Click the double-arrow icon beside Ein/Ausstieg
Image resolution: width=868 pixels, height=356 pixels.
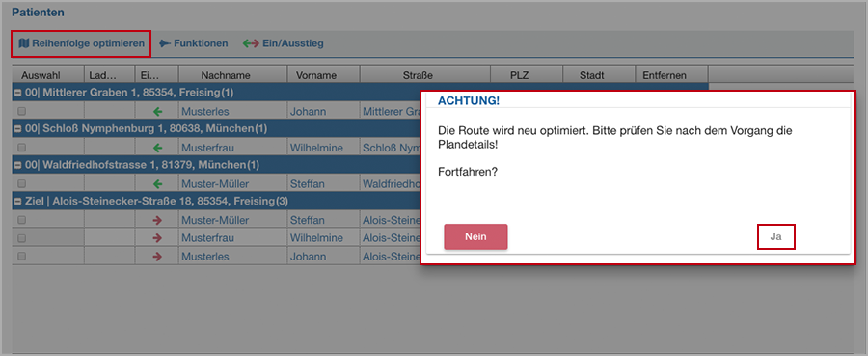point(251,43)
